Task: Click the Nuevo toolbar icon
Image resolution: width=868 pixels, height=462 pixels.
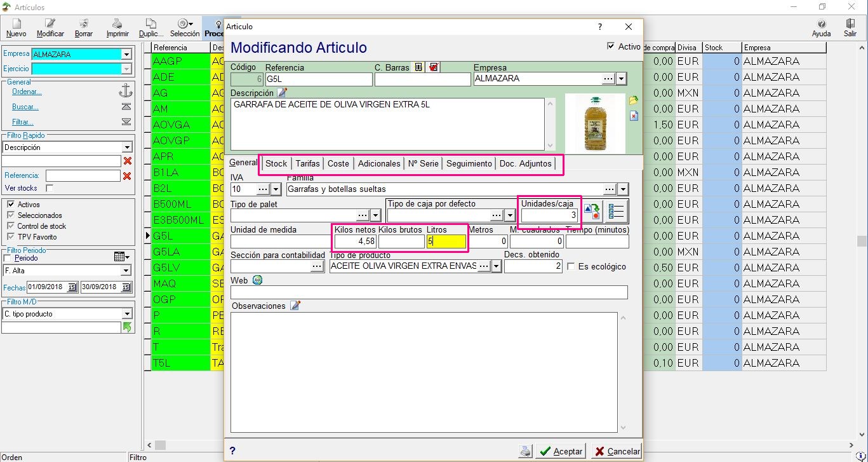Action: (x=16, y=28)
